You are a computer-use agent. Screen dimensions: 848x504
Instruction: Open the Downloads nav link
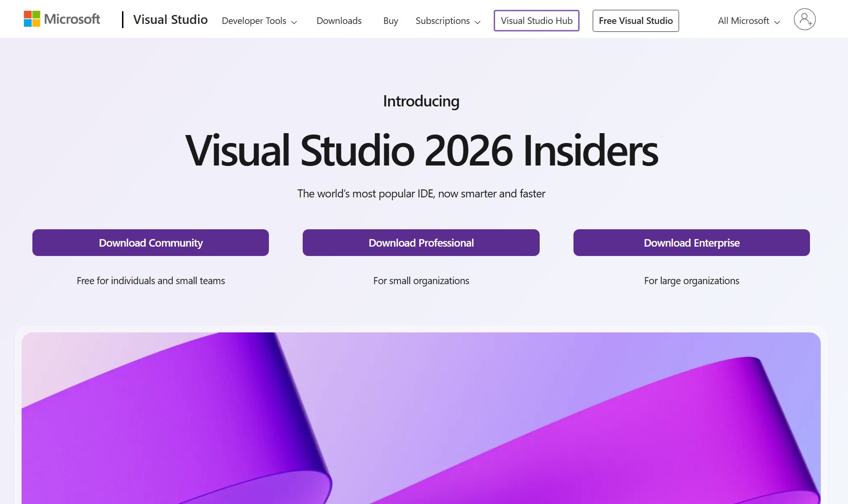coord(339,21)
